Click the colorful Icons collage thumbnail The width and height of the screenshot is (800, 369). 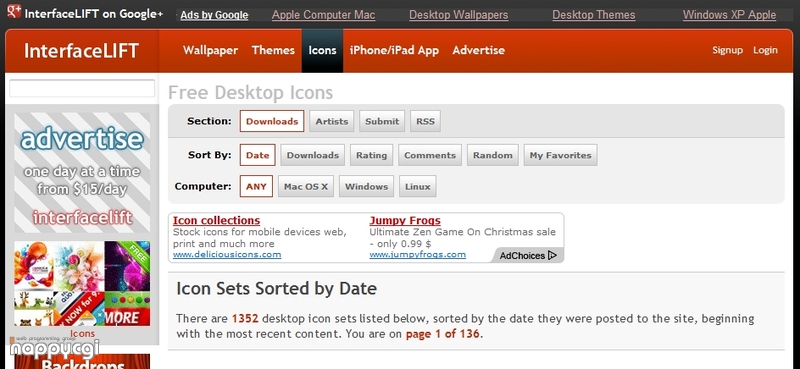tap(82, 283)
